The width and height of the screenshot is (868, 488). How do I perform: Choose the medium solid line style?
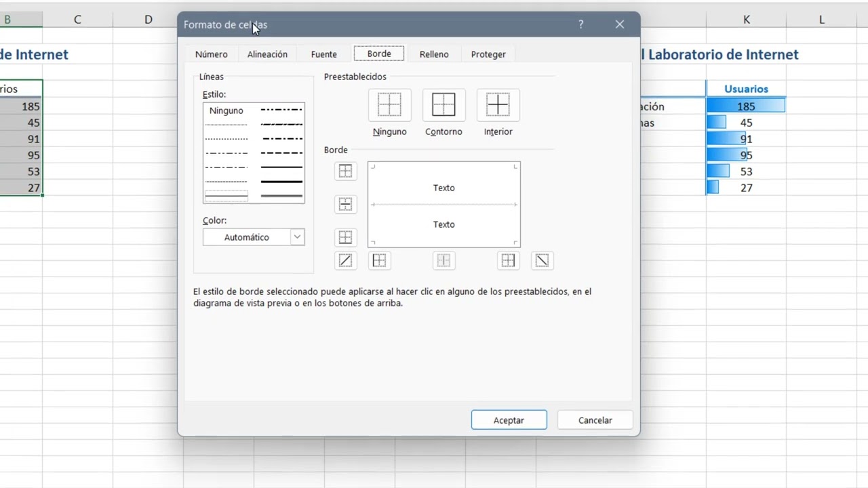pyautogui.click(x=281, y=167)
